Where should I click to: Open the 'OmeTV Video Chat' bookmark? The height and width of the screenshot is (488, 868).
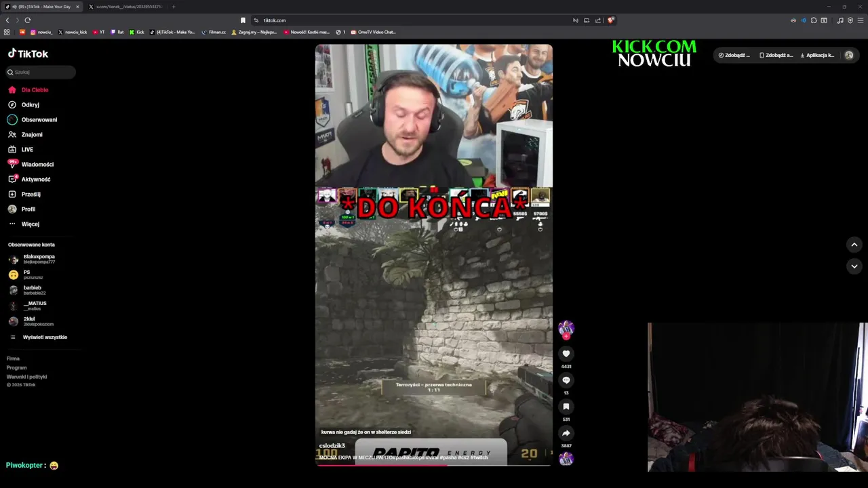tap(373, 32)
